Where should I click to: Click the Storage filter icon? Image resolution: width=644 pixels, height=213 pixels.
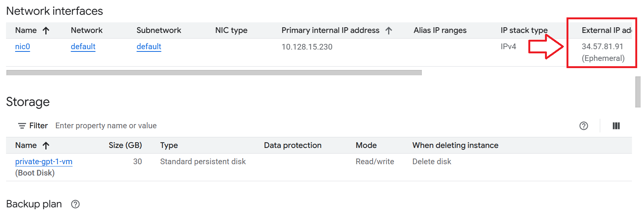(22, 126)
